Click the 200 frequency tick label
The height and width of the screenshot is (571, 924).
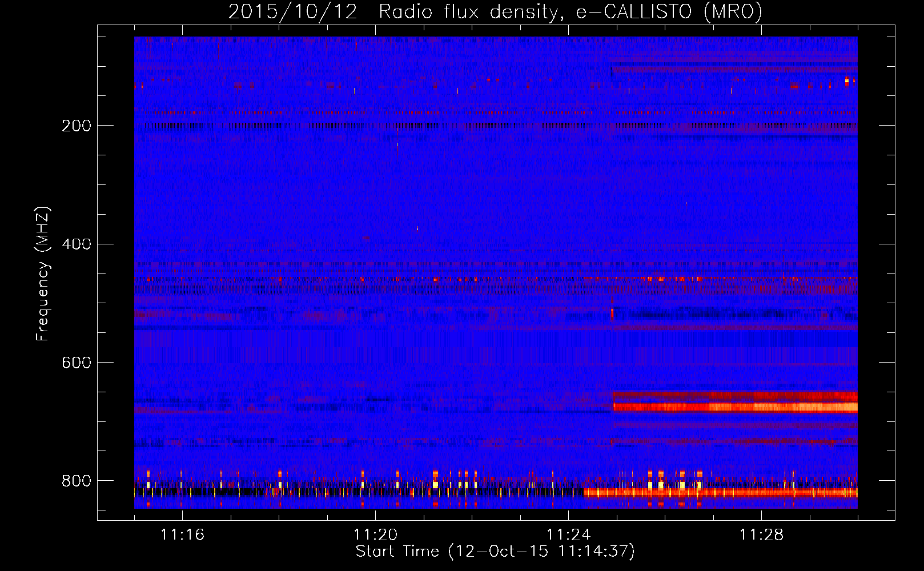pyautogui.click(x=77, y=126)
